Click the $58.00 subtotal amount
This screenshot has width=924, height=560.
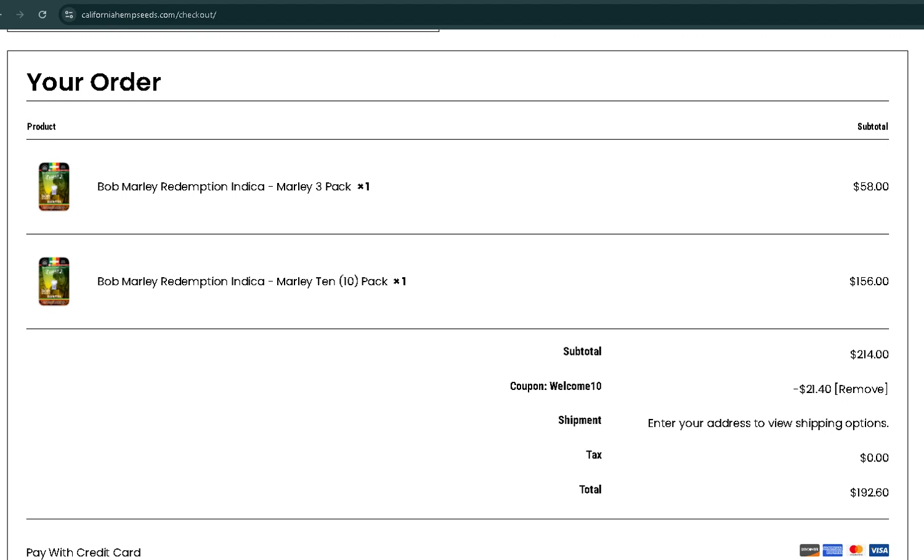pos(871,187)
